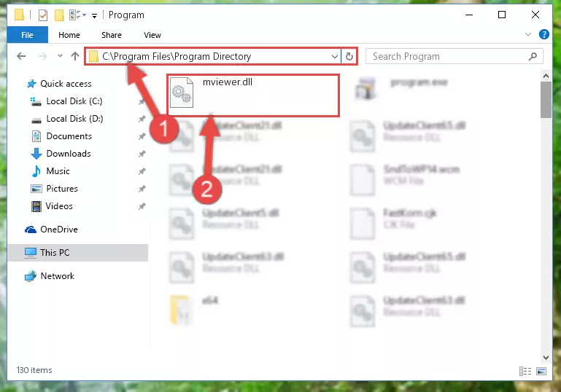Select Network in navigation pane
This screenshot has width=561, height=392.
57,276
